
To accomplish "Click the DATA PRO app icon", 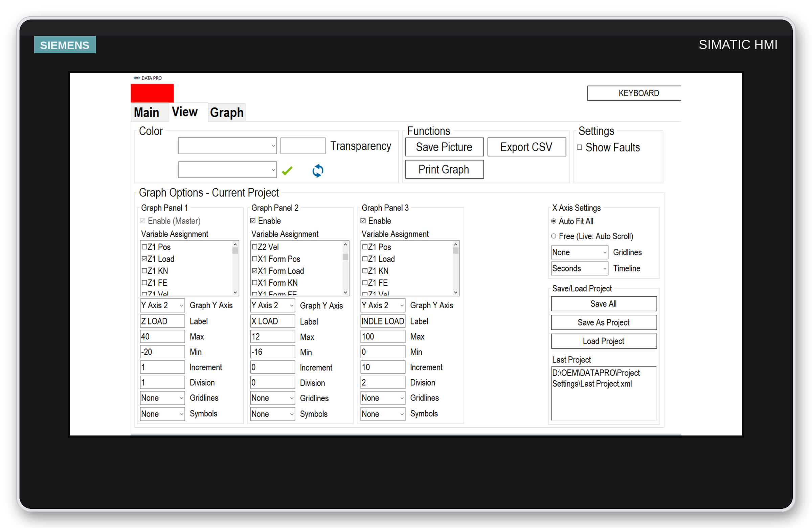I will (136, 78).
